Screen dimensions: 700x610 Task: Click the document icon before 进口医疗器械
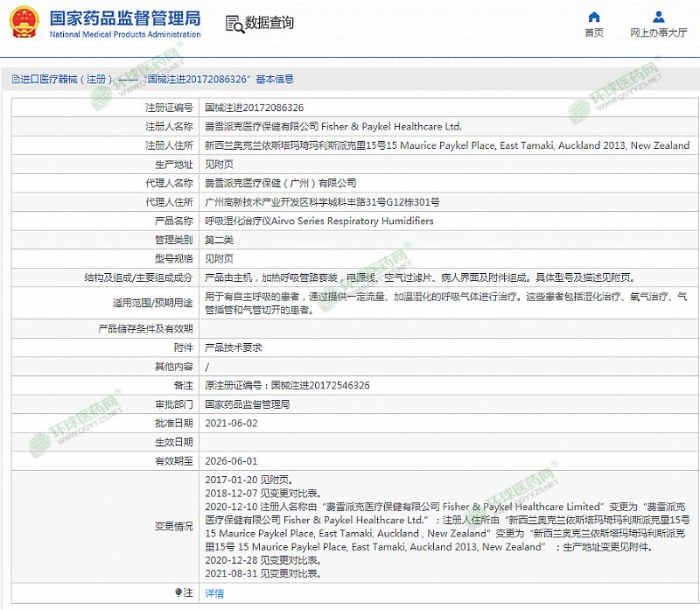click(16, 79)
